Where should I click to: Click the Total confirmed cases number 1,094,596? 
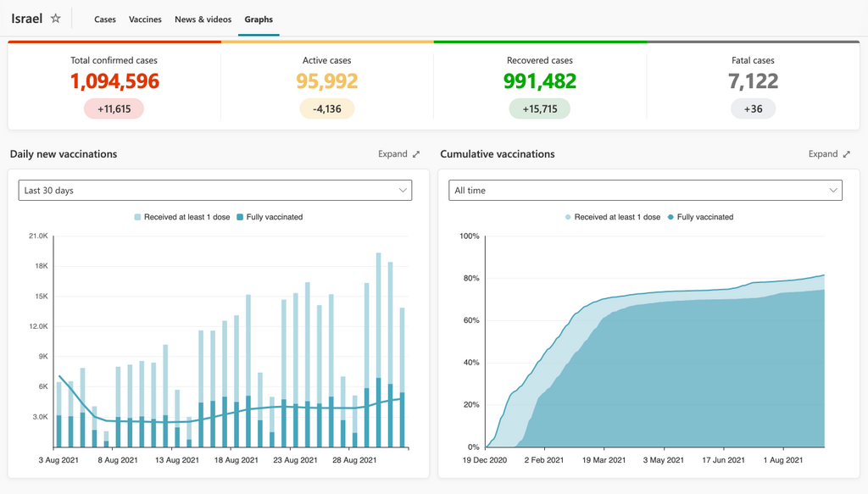[x=114, y=81]
